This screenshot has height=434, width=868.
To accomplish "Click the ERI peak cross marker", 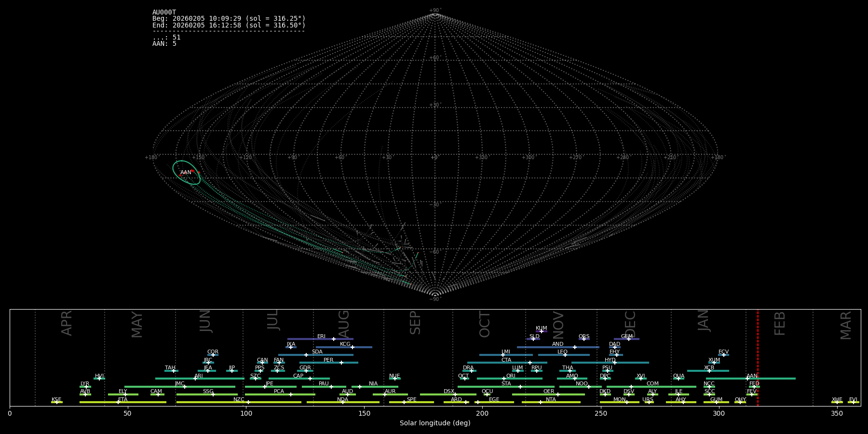I will tap(334, 339).
